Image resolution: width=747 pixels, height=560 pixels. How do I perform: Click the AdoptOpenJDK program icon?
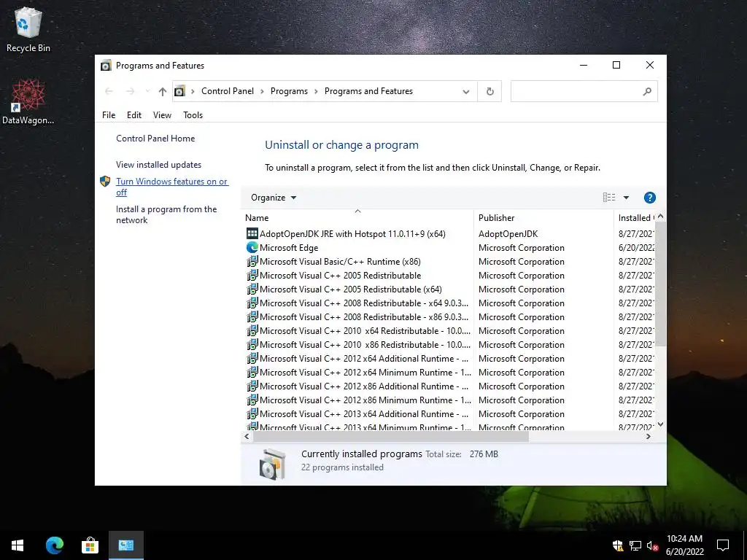(252, 234)
